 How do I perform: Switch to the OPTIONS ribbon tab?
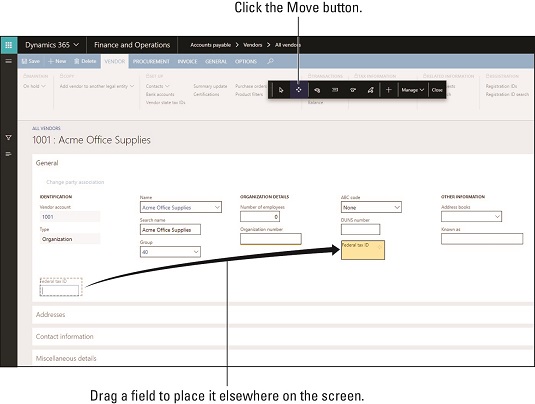[246, 61]
